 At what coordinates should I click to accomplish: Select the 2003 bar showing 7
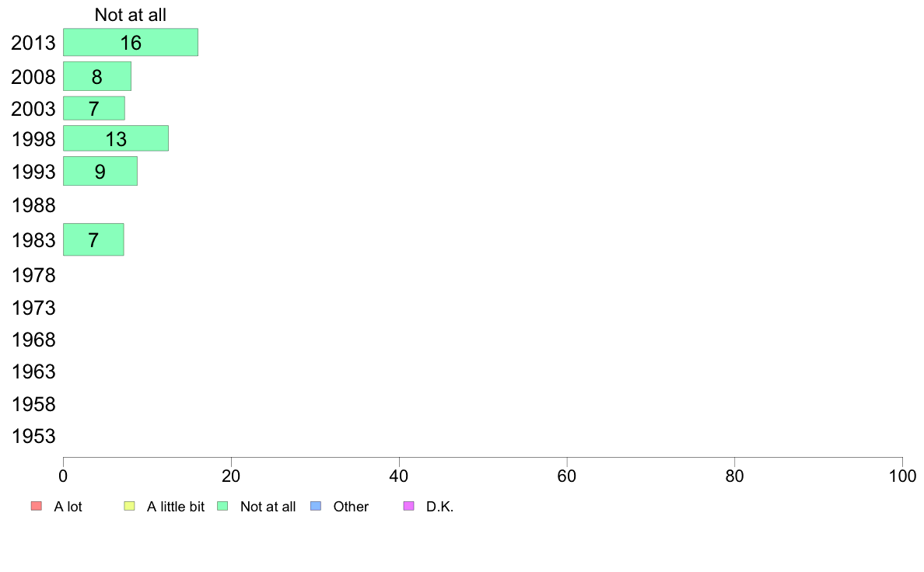tap(94, 108)
